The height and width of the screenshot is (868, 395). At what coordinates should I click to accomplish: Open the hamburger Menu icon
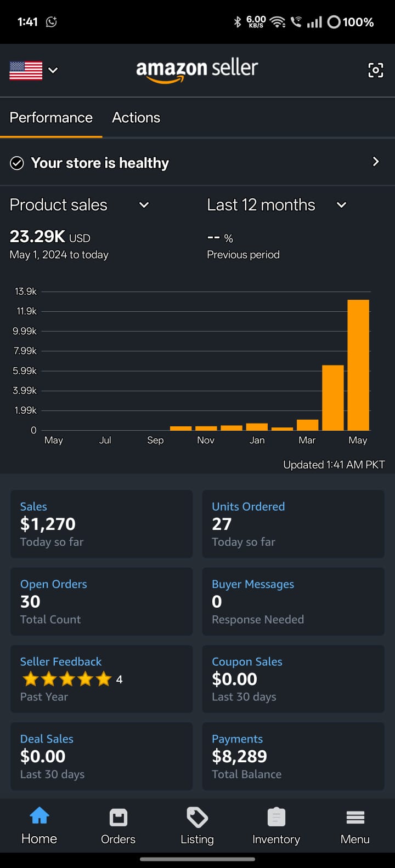tap(355, 818)
